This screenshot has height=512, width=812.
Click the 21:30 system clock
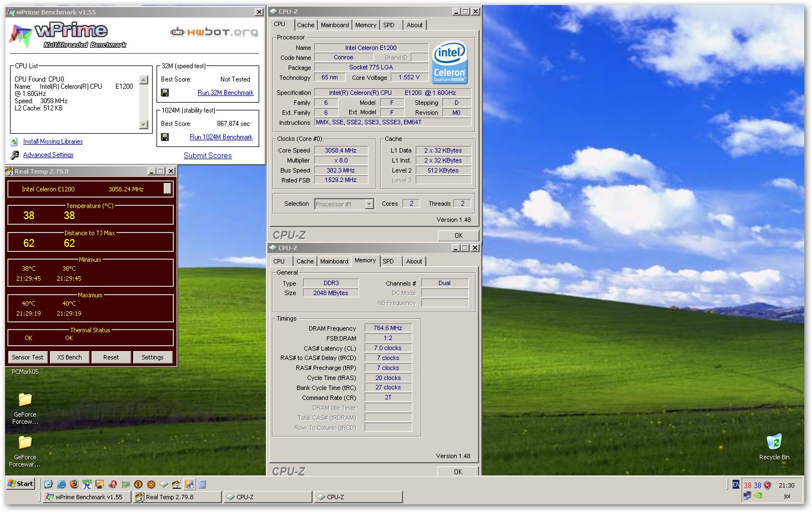[x=786, y=485]
